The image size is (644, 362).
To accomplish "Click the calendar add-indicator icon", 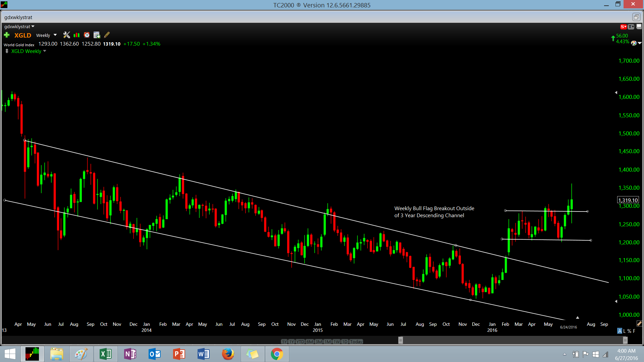I will point(97,35).
